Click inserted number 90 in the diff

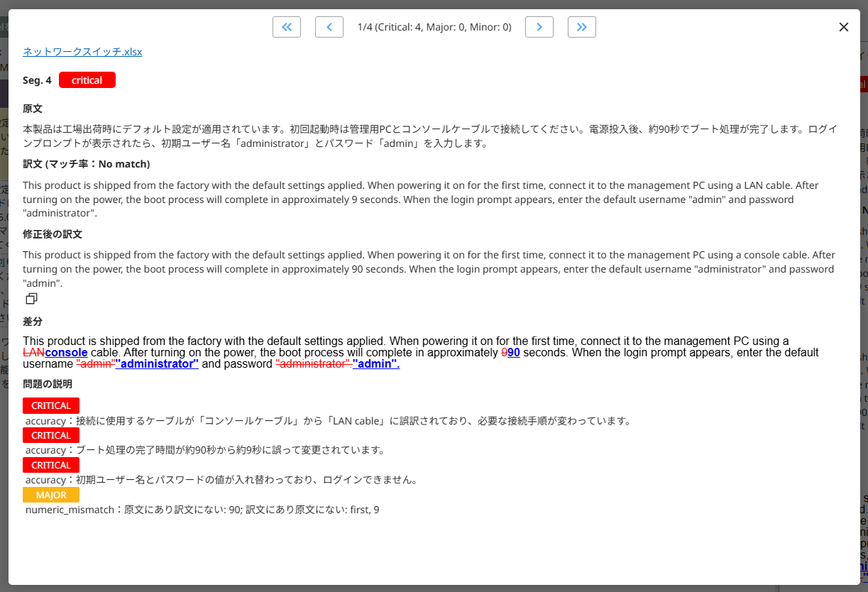(514, 352)
